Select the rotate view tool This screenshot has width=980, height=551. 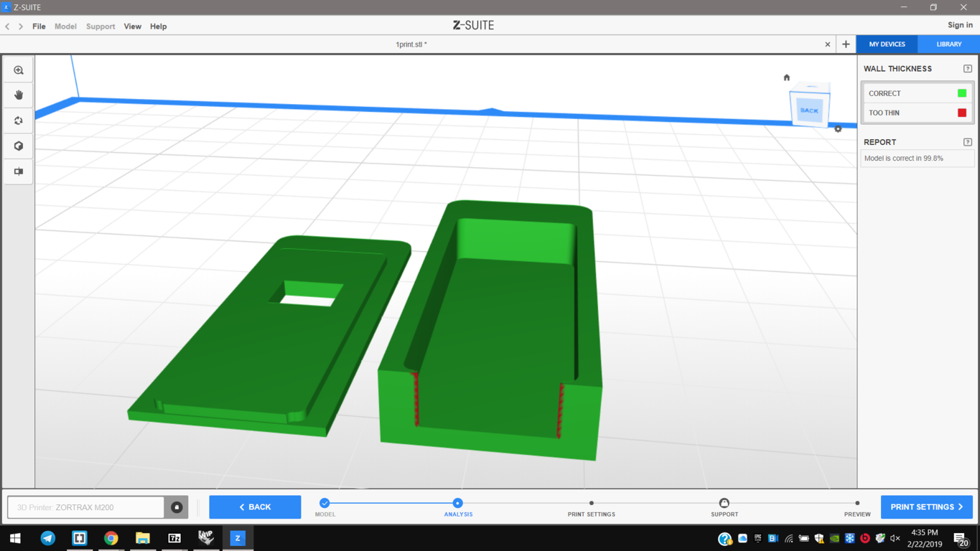(x=19, y=121)
